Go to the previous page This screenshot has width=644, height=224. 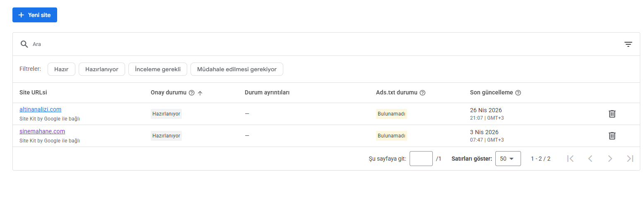[590, 159]
